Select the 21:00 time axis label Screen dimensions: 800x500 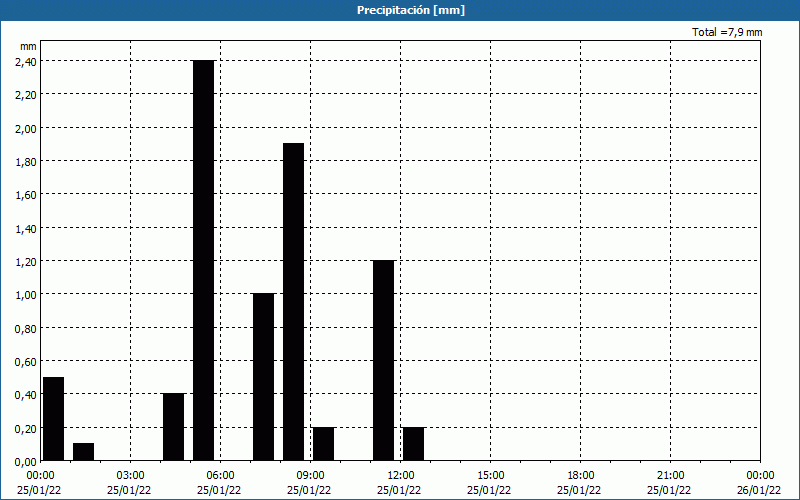[670, 476]
